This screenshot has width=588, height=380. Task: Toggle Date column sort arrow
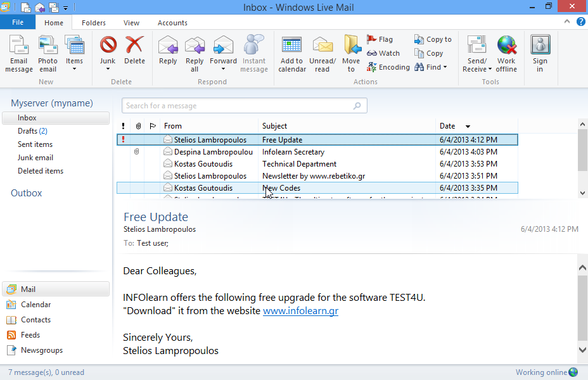(x=468, y=126)
